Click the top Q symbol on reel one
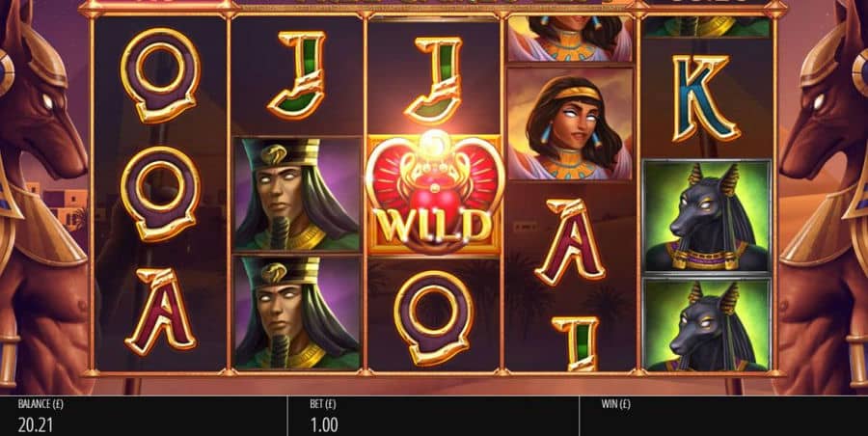 pos(160,75)
